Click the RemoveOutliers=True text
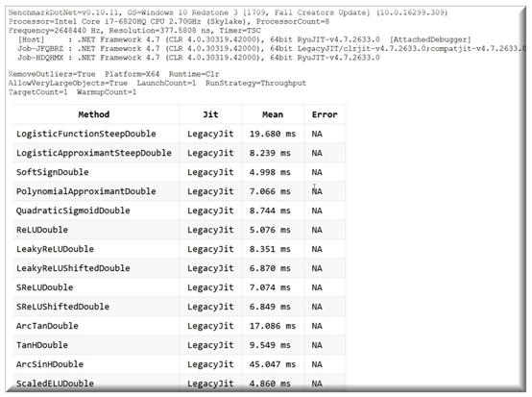532x397 pixels. coord(52,74)
